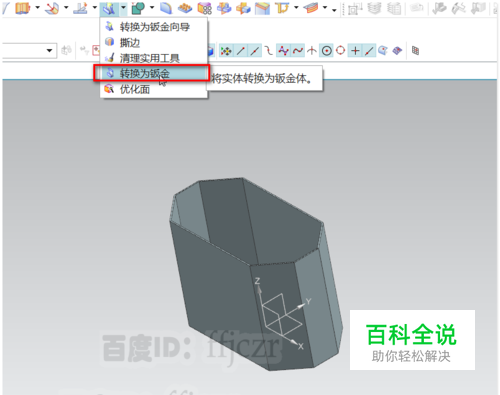Click the small grid icon right of the snap icons
This screenshot has width=500, height=395.
click(415, 51)
